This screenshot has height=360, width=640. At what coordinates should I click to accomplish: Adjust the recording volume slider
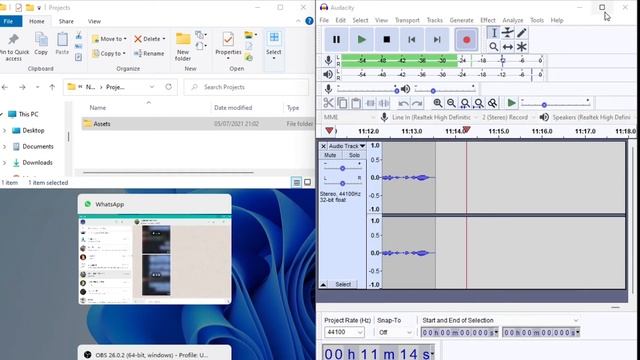tap(367, 89)
